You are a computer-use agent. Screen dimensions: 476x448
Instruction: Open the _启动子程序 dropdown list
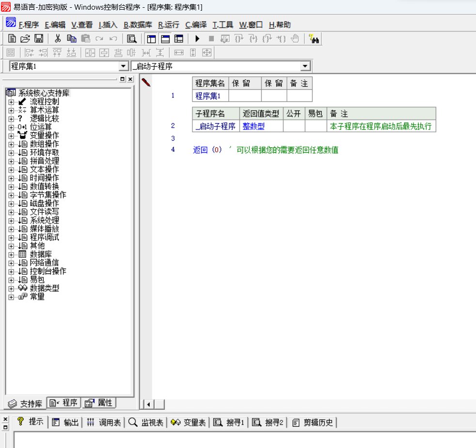click(x=305, y=66)
